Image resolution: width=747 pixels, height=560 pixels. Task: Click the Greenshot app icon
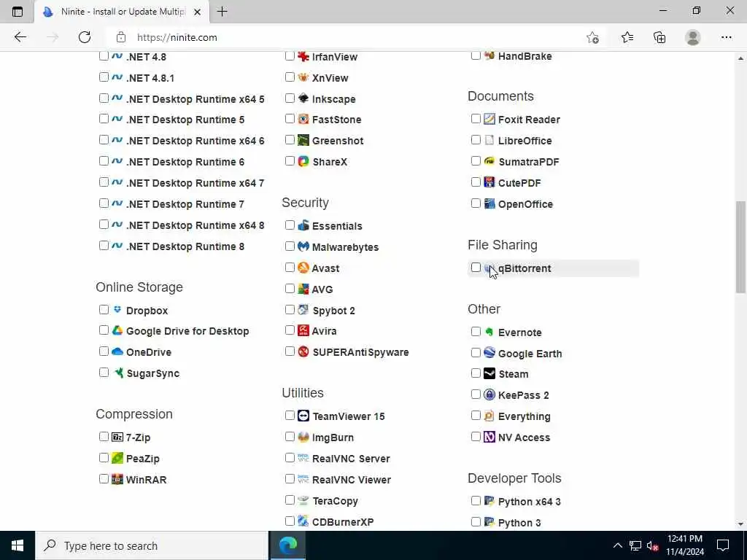coord(303,140)
